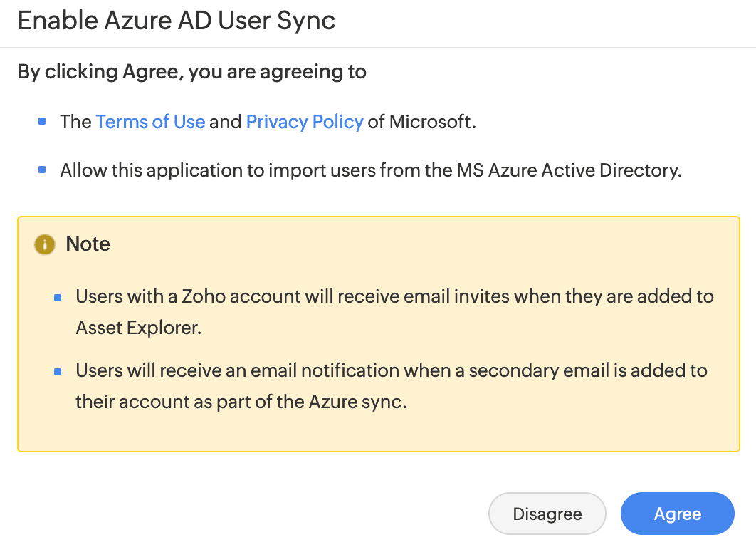Click the Agree button
Viewport: 756px width, 557px height.
click(677, 514)
